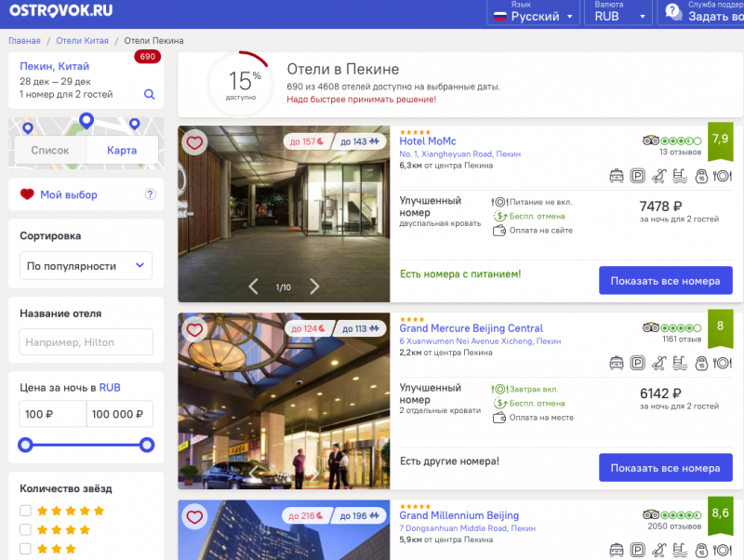Click the search magnifier in the Пекин search box
This screenshot has width=744, height=560.
149,94
